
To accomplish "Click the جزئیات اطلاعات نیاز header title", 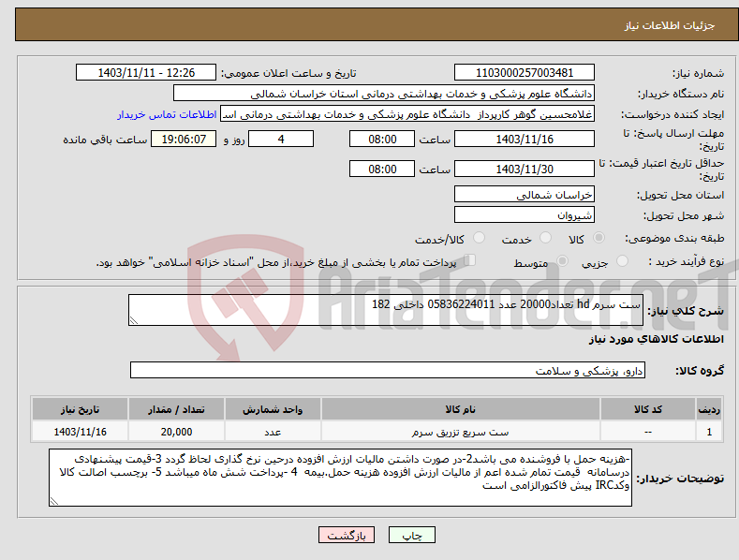I will coord(670,25).
